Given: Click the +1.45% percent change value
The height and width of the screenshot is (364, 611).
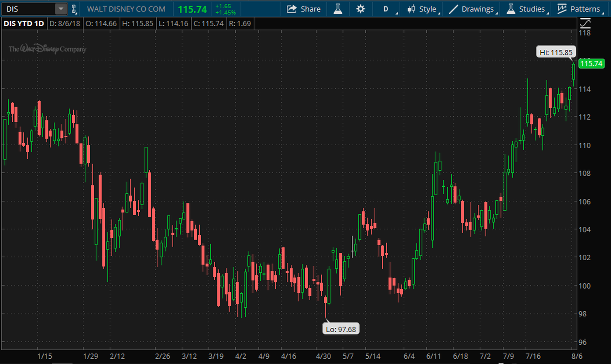Looking at the screenshot, I should (x=225, y=12).
